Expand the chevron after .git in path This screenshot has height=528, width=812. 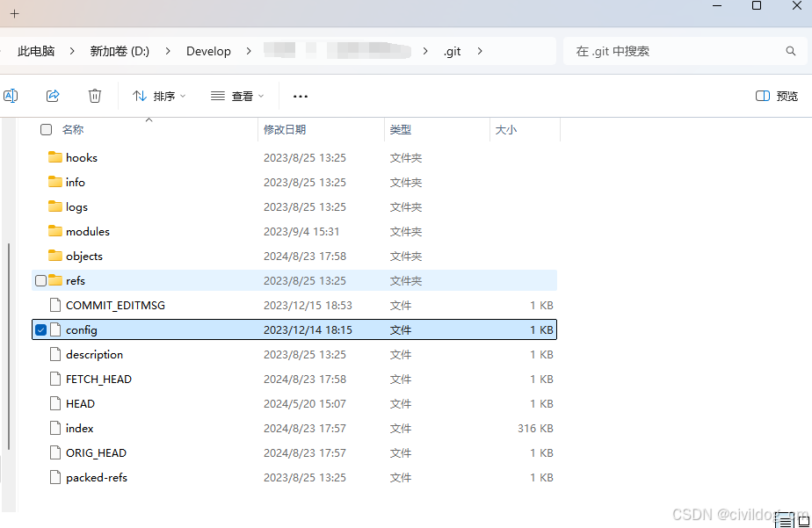(x=480, y=51)
